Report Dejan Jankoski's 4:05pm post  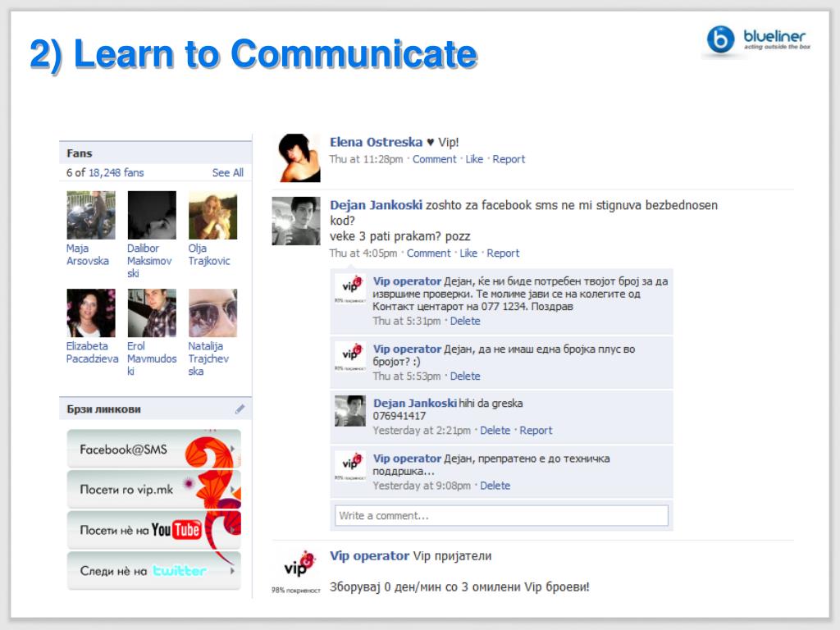pyautogui.click(x=503, y=253)
